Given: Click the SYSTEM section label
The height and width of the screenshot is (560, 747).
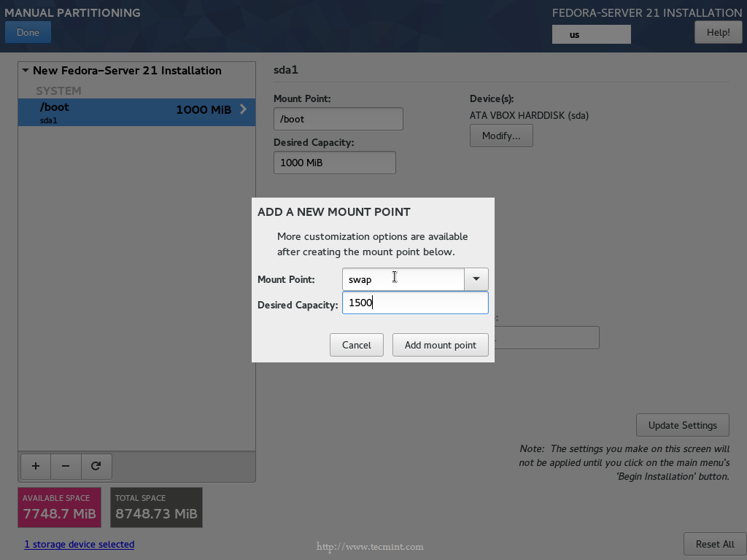Looking at the screenshot, I should [x=58, y=90].
